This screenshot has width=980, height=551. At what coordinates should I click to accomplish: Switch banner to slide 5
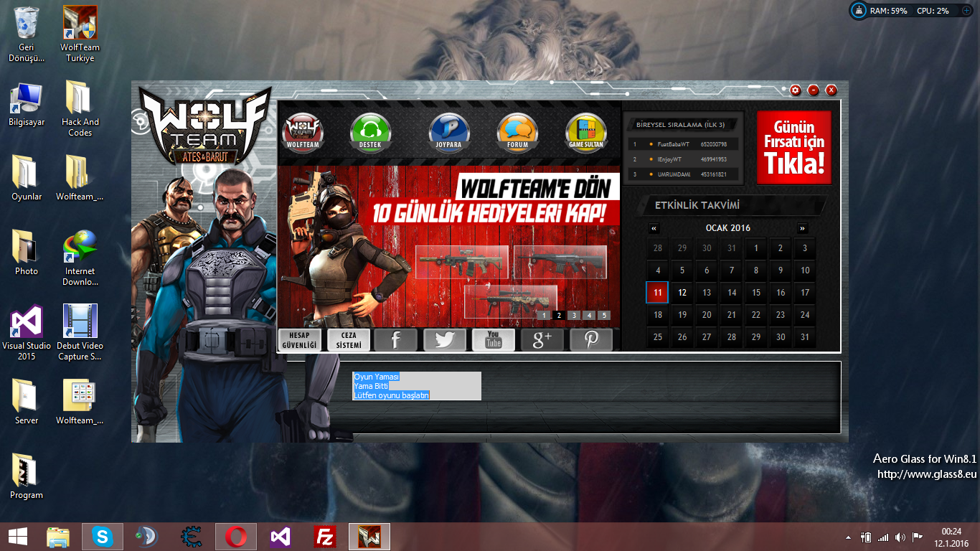(x=604, y=315)
